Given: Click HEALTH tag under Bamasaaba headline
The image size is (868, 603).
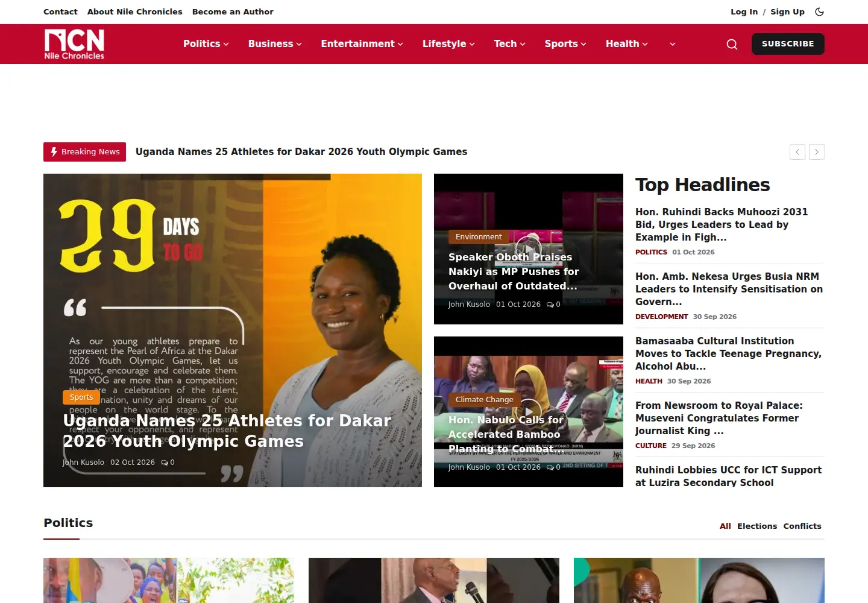Looking at the screenshot, I should (x=649, y=382).
